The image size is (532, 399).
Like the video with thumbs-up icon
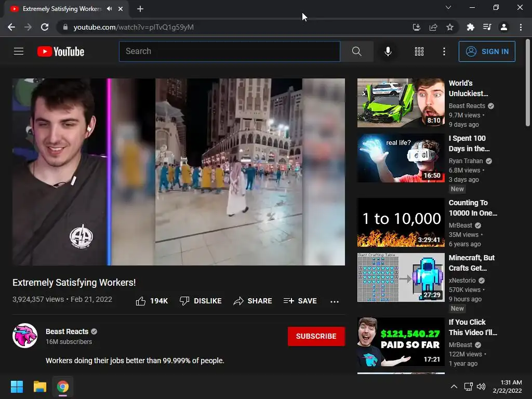tap(141, 301)
